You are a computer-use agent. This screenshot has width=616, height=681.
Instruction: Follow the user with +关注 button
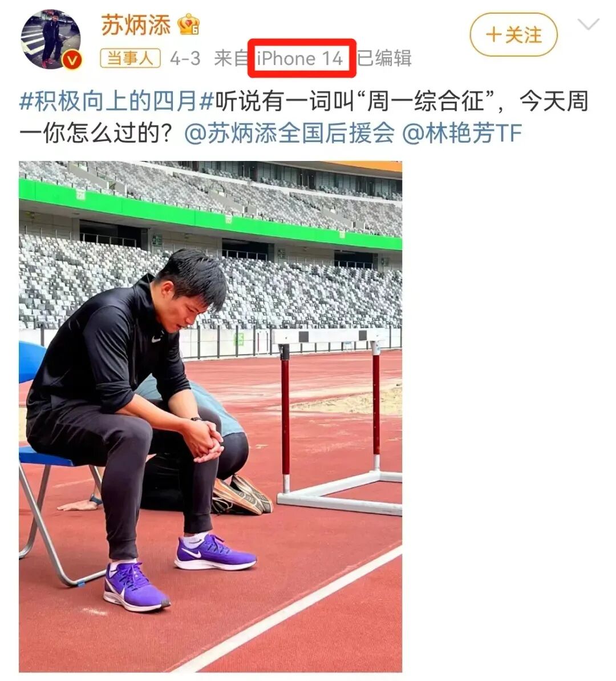click(x=513, y=35)
